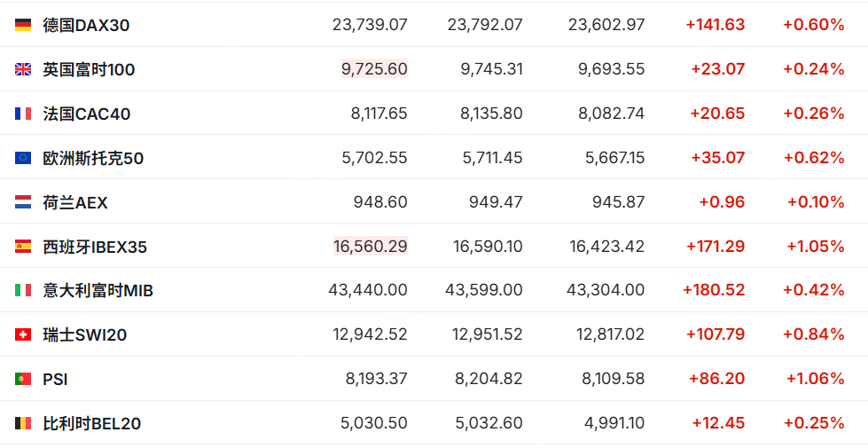Select the PSI index name
868x448 pixels.
55,379
